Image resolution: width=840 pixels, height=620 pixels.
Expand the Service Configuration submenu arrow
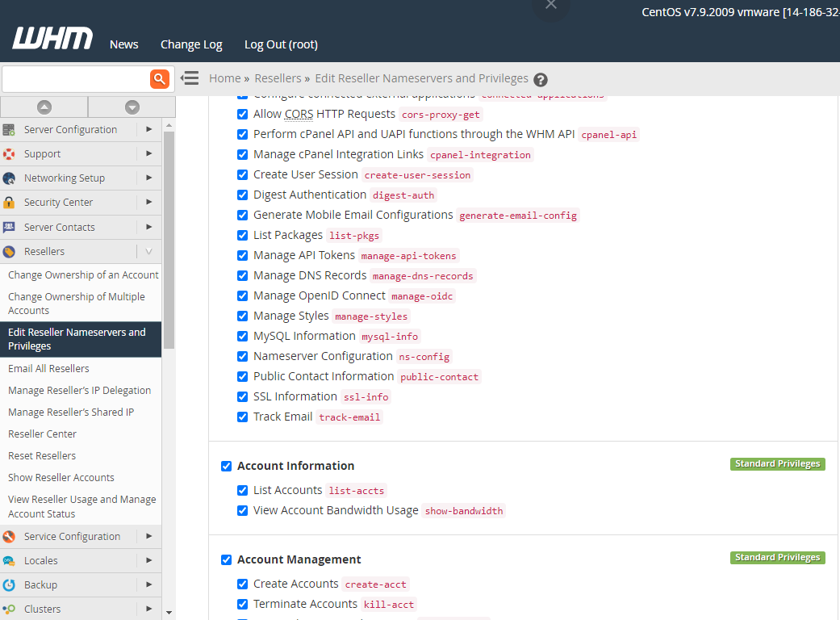tap(148, 537)
